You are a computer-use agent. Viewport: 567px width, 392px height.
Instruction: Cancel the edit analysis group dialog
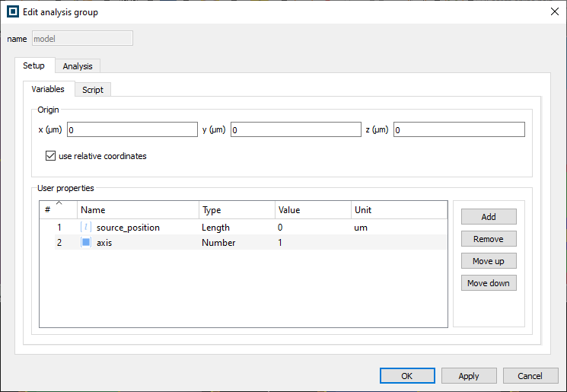530,376
